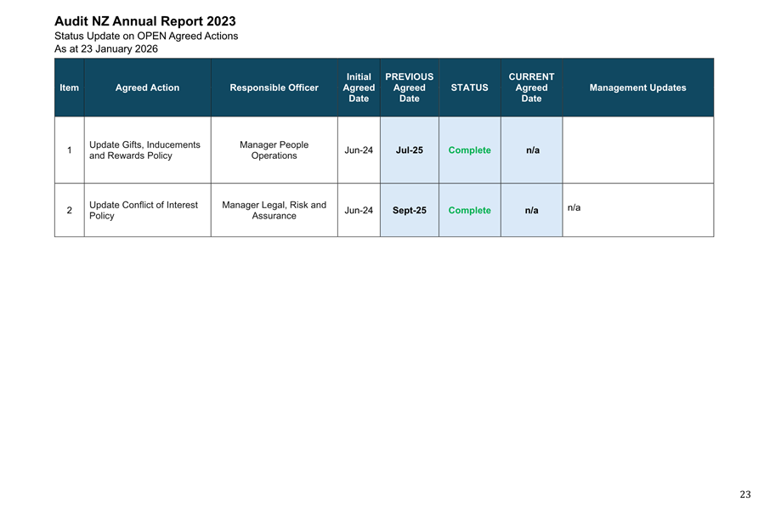Click the "PREVIOUS Agreed Date" header cell
The height and width of the screenshot is (532, 764).
(409, 88)
